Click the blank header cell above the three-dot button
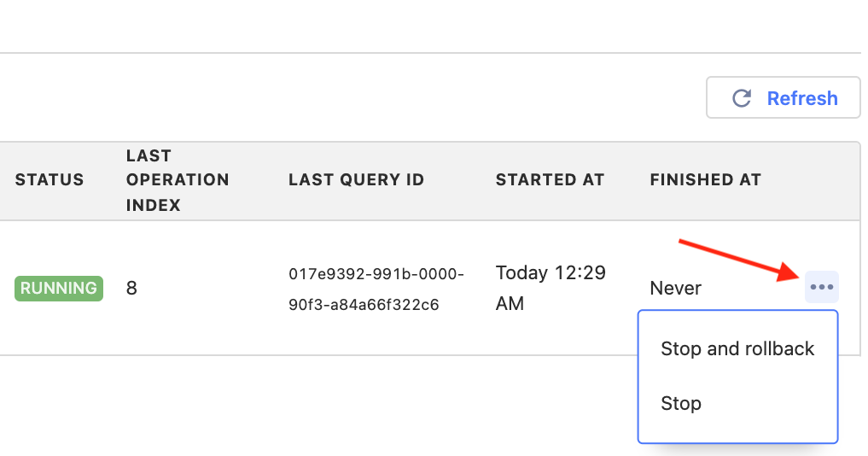The image size is (868, 456). coord(821,180)
